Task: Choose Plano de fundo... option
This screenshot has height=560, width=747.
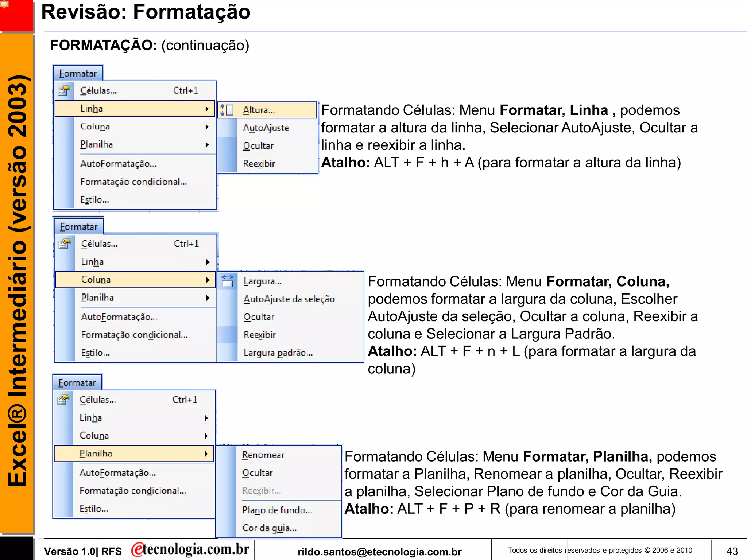Action: pos(279,510)
